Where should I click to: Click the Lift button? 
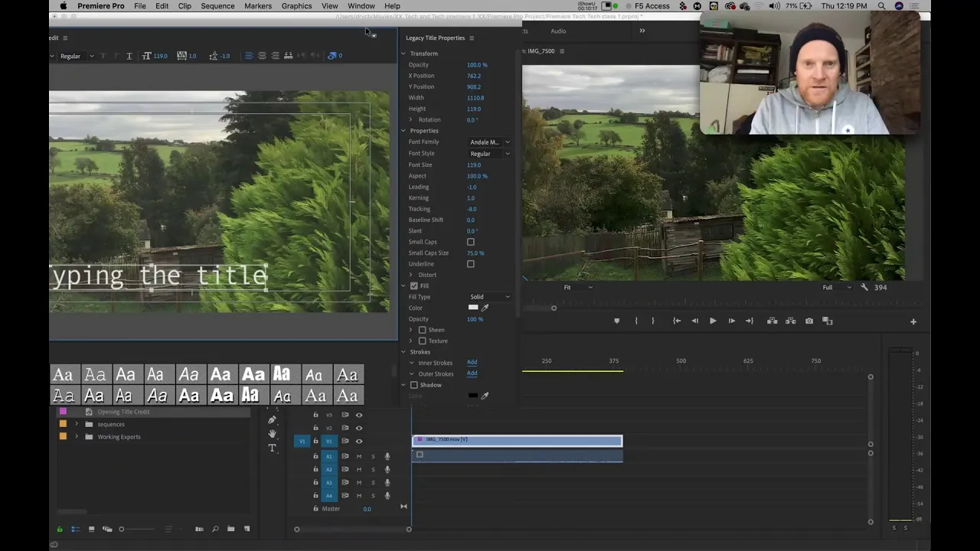(x=772, y=321)
